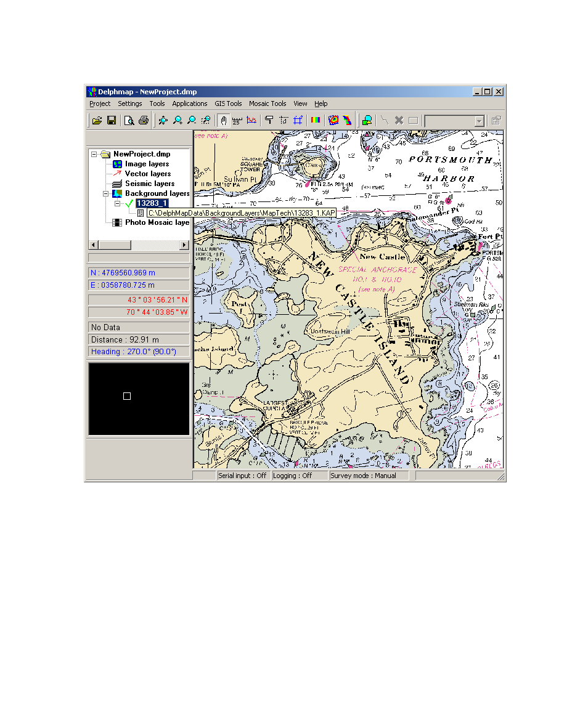The width and height of the screenshot is (588, 714).
Task: Click the properties icon at toolbar end
Action: [x=496, y=120]
